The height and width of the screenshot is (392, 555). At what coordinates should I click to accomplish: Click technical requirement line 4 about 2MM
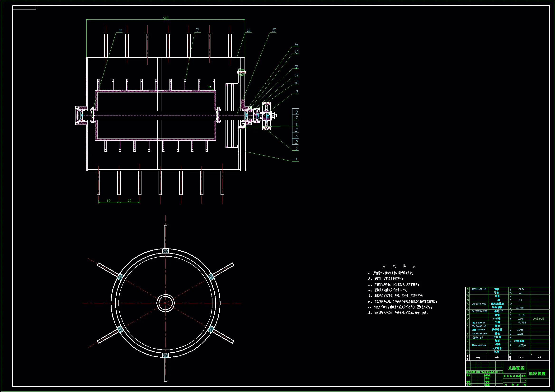387,290
